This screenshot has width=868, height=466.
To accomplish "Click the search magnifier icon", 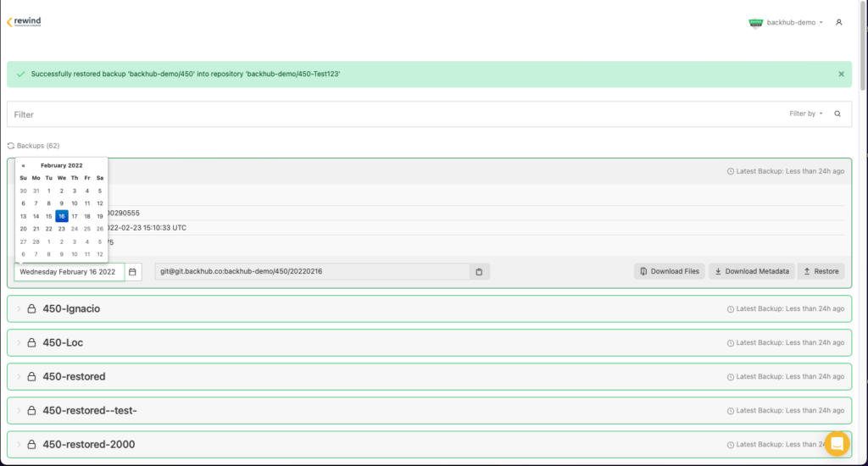I will pyautogui.click(x=837, y=114).
